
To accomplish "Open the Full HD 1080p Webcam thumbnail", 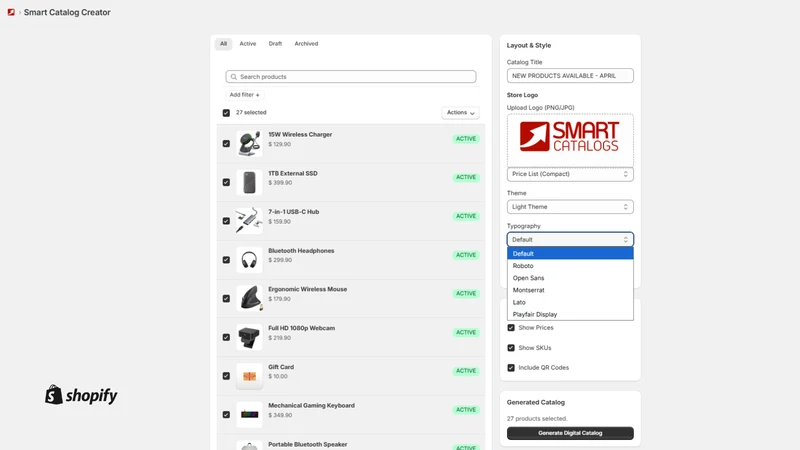I will (249, 337).
